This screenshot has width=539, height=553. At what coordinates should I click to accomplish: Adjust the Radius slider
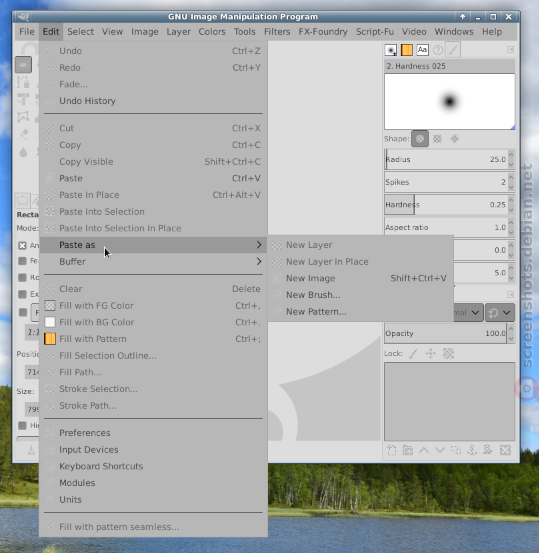pos(446,159)
